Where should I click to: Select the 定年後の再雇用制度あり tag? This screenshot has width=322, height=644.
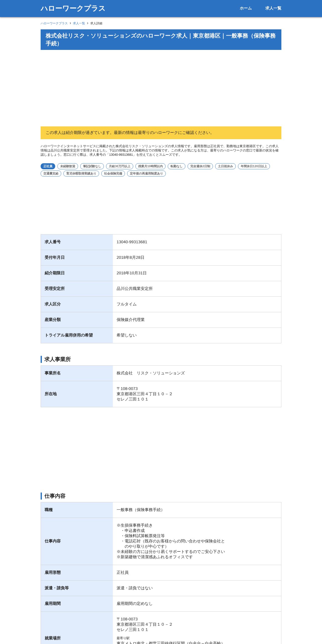[x=146, y=174]
